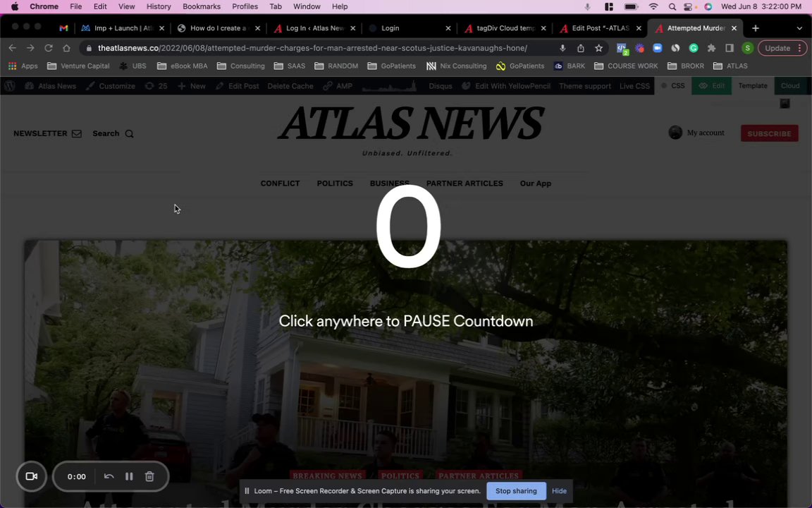Viewport: 812px width, 508px height.
Task: Open the Apps bookmarks shortcut
Action: coord(23,66)
